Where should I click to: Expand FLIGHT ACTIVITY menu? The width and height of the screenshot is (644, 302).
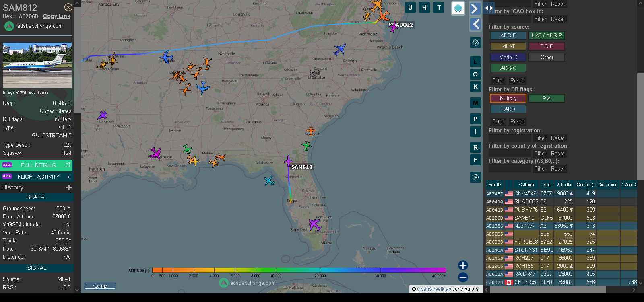click(x=37, y=177)
